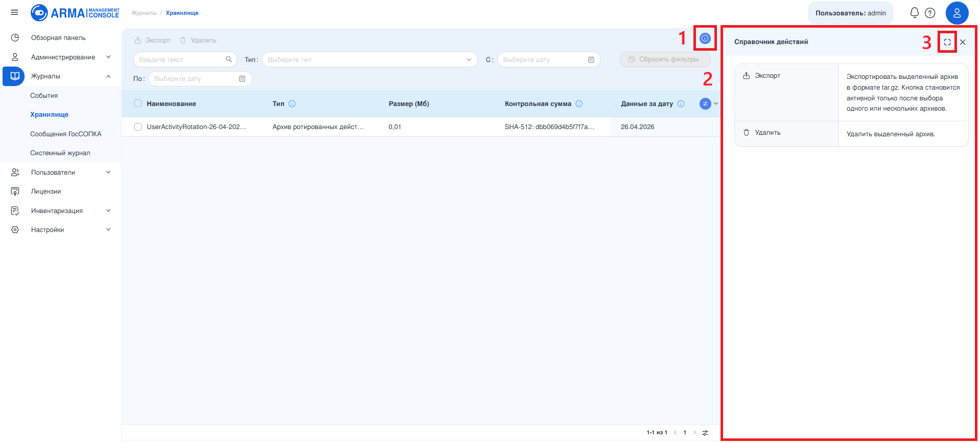Screen dimensions: 980x443
Task: Open calendar icon in the С date field
Action: point(591,60)
